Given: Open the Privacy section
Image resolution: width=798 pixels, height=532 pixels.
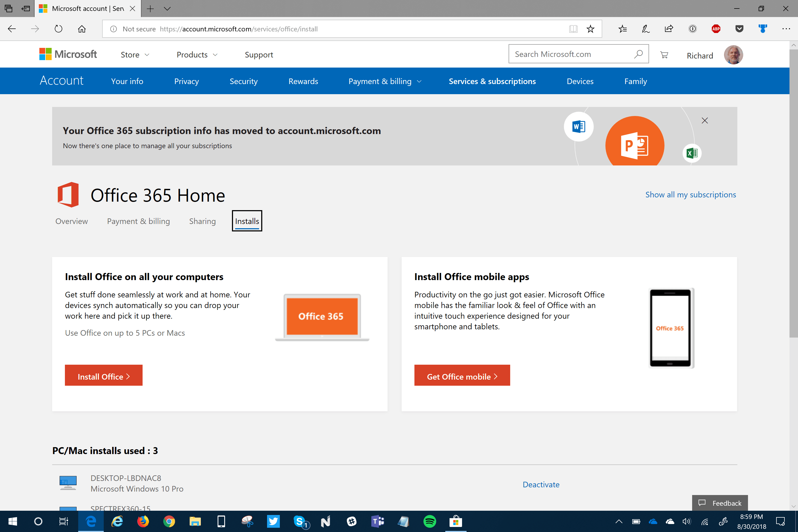Looking at the screenshot, I should click(x=186, y=81).
